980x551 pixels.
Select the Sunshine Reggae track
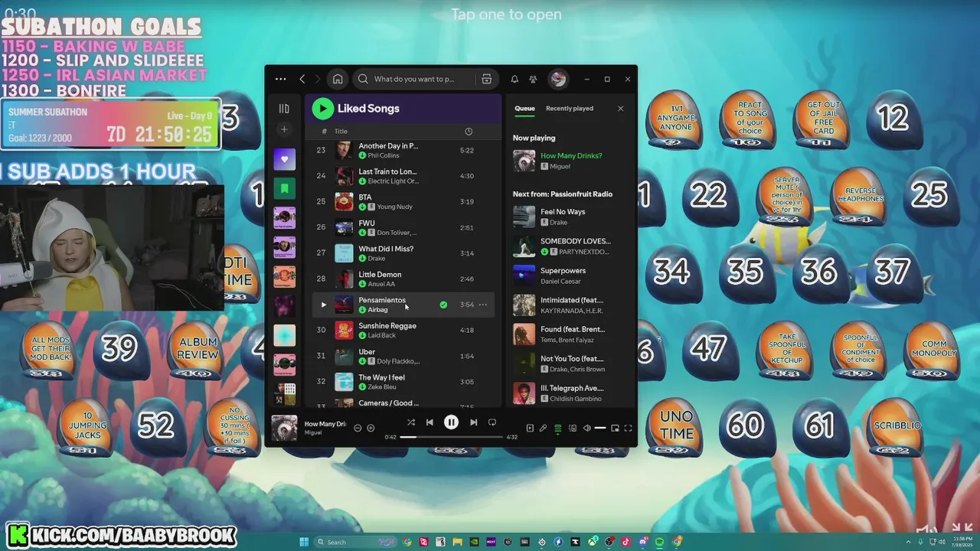coord(403,330)
